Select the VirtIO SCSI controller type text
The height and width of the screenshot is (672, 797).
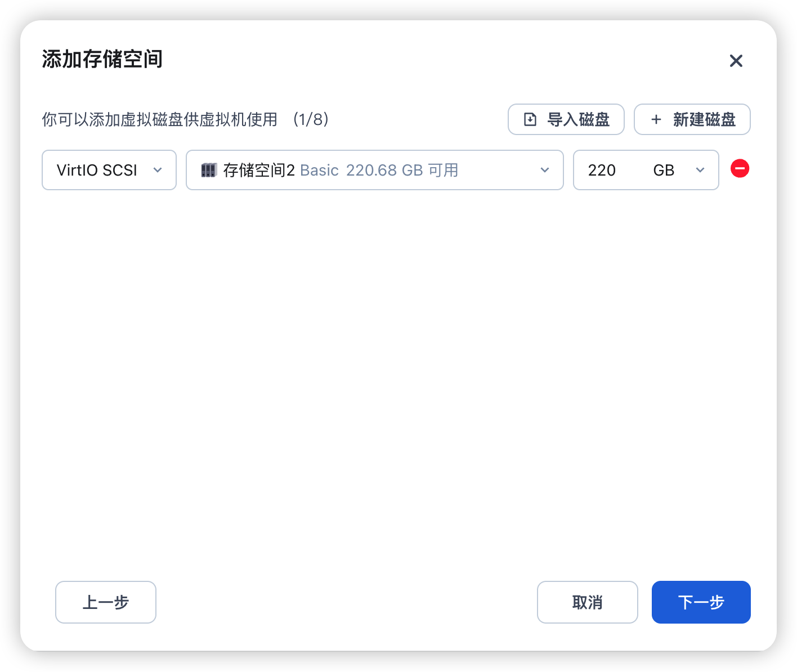[97, 170]
